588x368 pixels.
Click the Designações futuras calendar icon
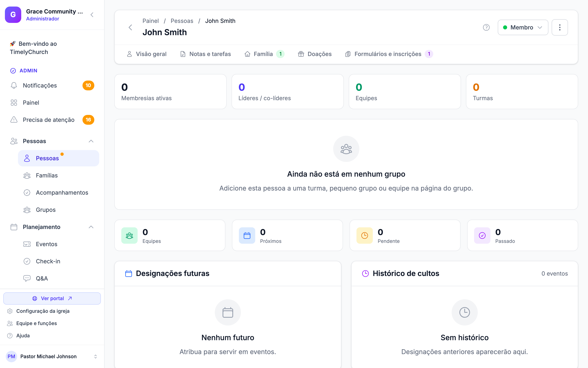[x=129, y=274]
